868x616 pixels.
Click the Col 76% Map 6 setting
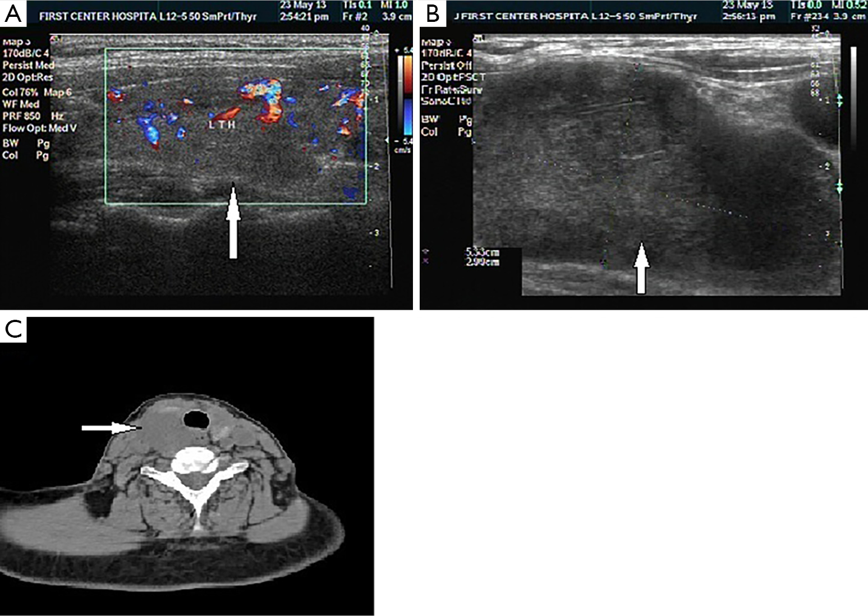click(x=36, y=92)
